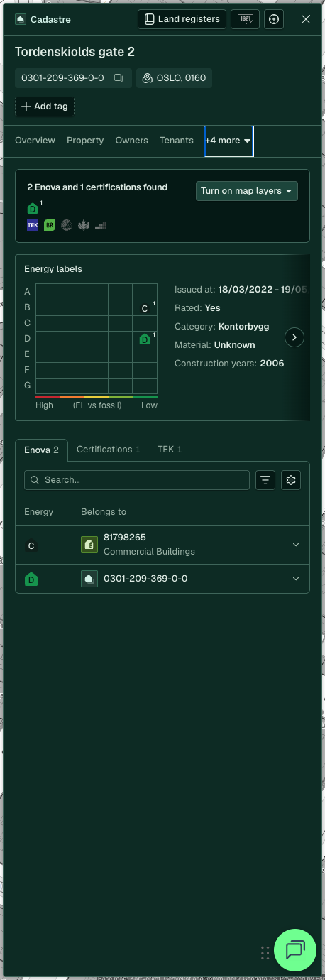The width and height of the screenshot is (325, 980).
Task: Open the chat bubble button
Action: coord(295,950)
